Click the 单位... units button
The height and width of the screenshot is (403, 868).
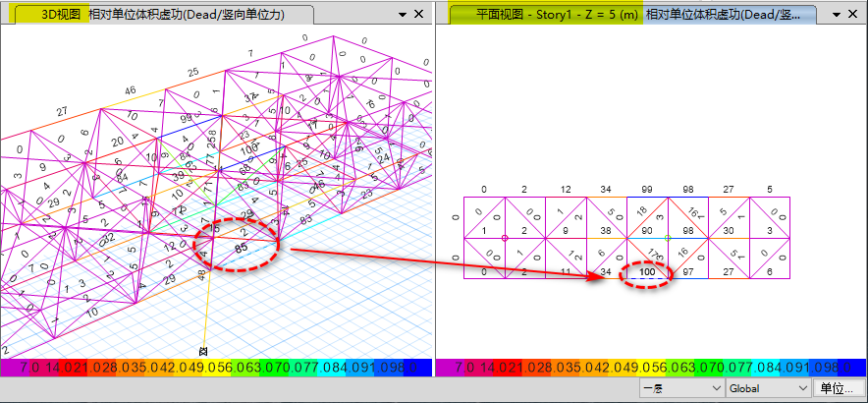pyautogui.click(x=841, y=388)
